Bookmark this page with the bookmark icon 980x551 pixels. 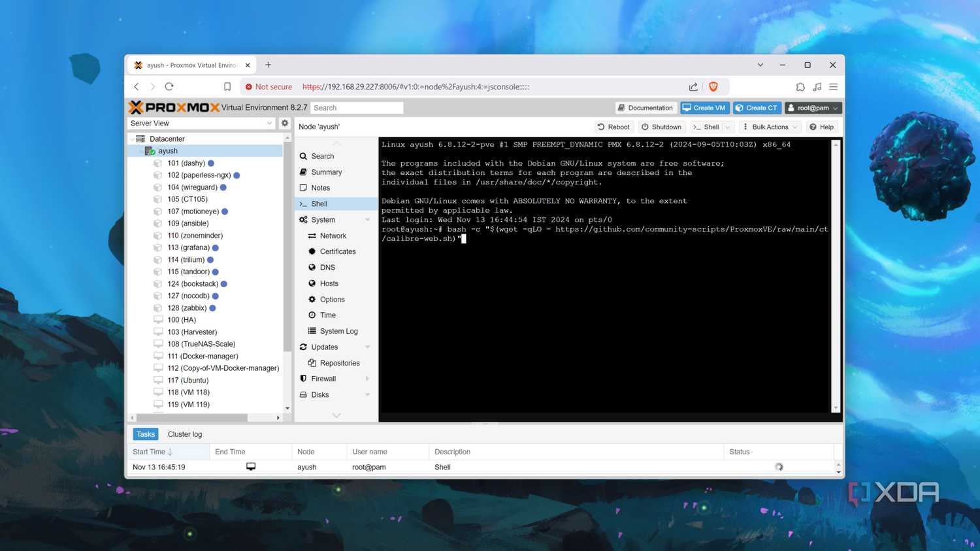click(227, 86)
